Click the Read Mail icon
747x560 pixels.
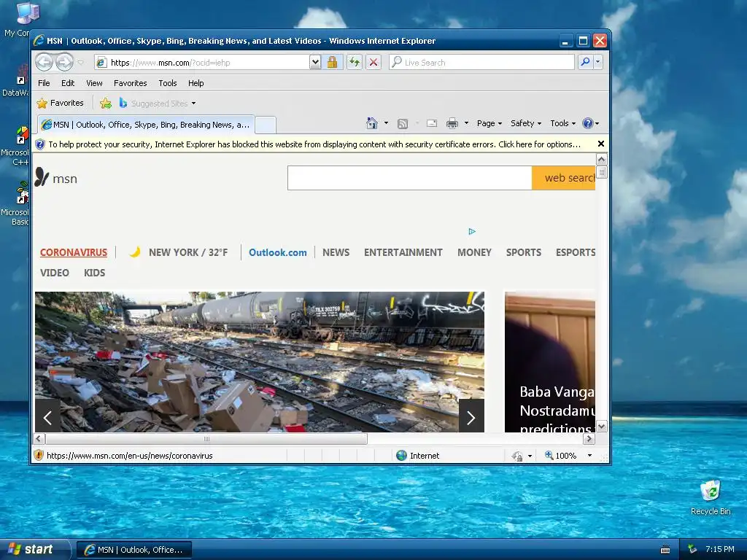click(x=432, y=124)
